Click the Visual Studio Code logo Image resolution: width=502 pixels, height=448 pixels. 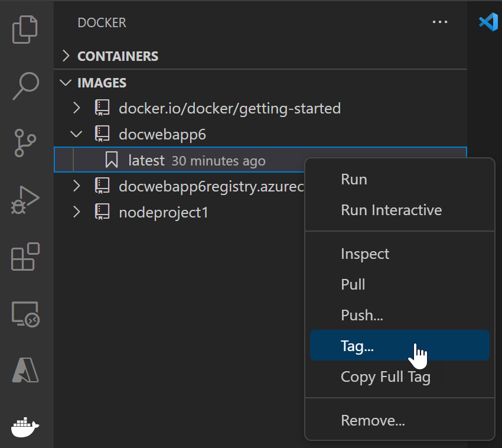[x=488, y=22]
